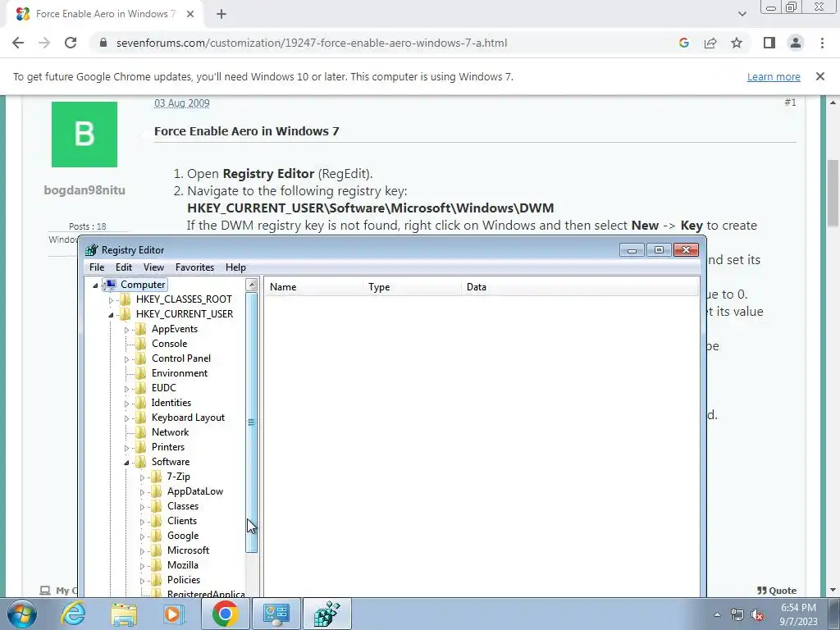
Task: Click the HKEY_CLASSES_ROOT folder icon
Action: point(126,299)
